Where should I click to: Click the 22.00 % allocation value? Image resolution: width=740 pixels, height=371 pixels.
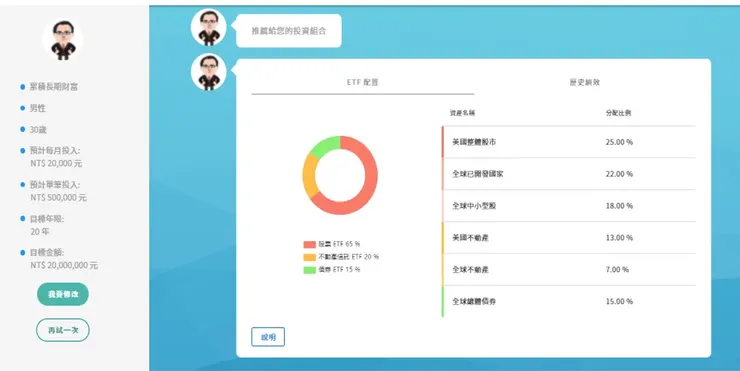click(619, 174)
